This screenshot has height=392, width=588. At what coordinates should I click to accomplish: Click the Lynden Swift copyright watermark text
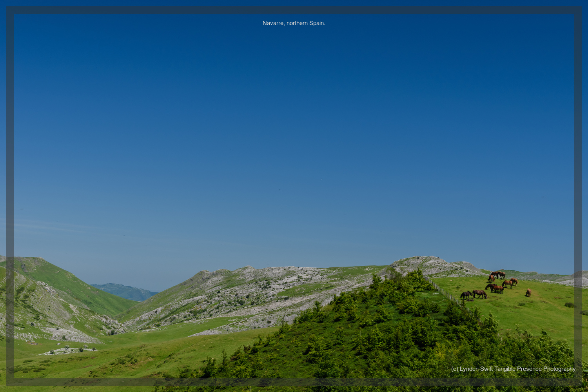click(513, 369)
